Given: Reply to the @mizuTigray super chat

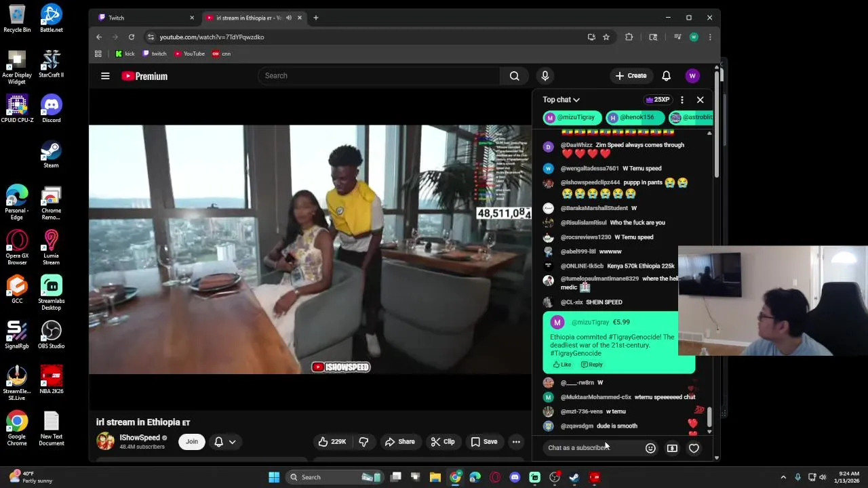Looking at the screenshot, I should tap(591, 365).
